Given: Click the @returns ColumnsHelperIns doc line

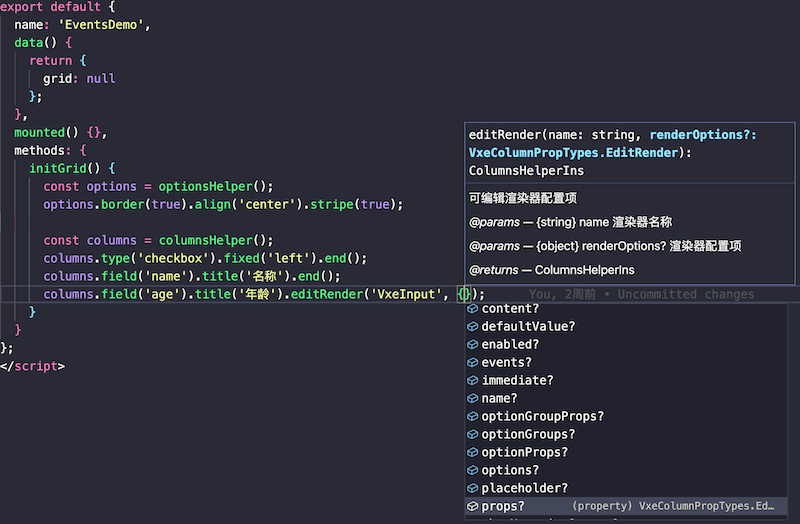Looking at the screenshot, I should [x=552, y=270].
